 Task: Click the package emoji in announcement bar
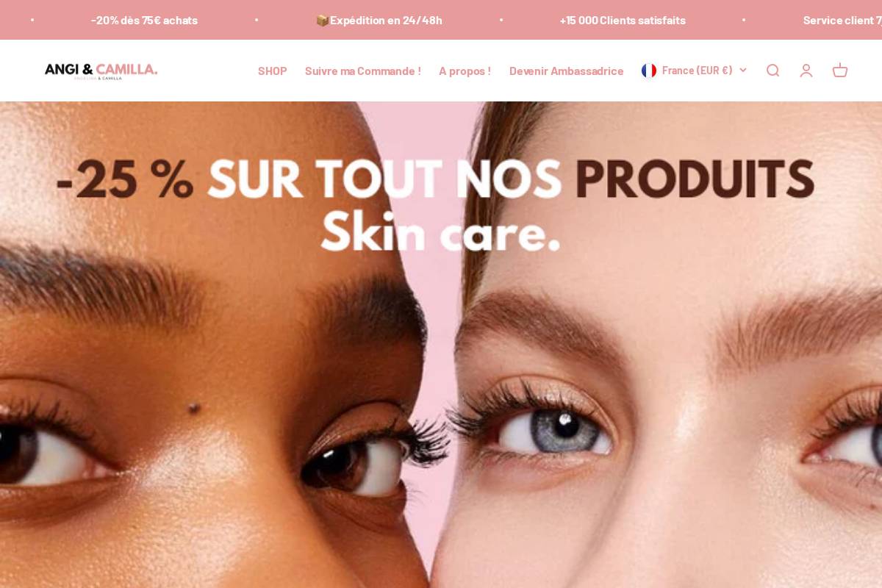(322, 20)
